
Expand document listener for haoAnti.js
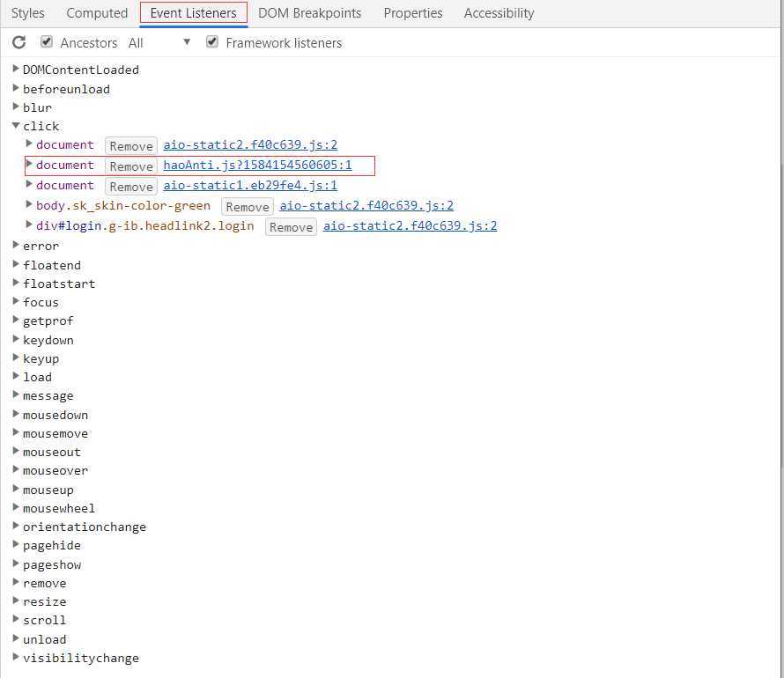(29, 165)
